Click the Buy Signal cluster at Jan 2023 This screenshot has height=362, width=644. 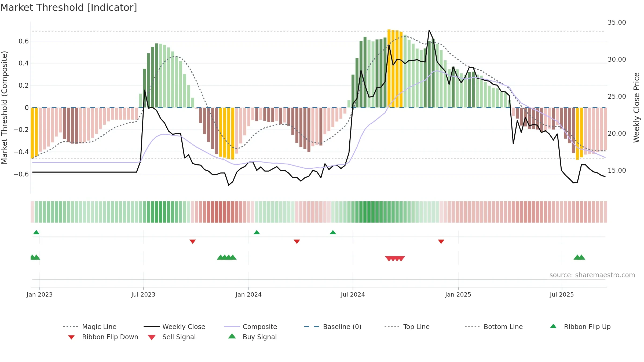coord(35,257)
